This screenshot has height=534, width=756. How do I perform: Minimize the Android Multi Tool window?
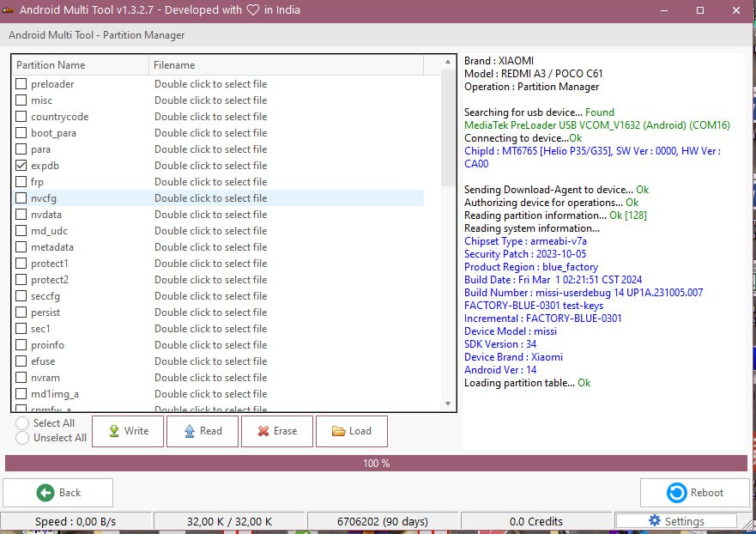click(664, 10)
